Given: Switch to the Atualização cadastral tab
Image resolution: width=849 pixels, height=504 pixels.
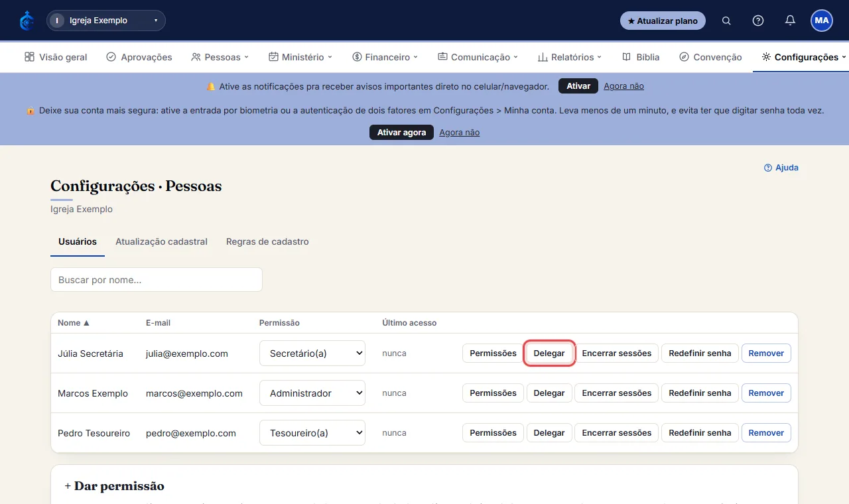Looking at the screenshot, I should point(161,241).
